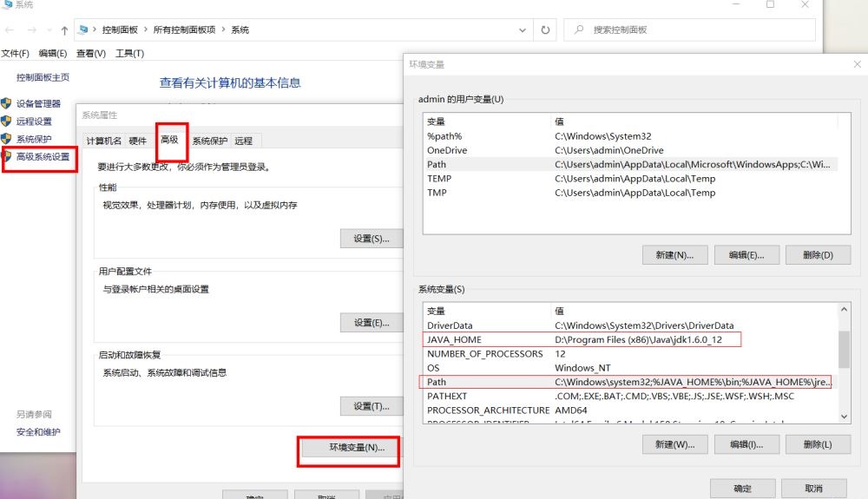This screenshot has width=868, height=499.
Task: Click the Up arrow navigation icon
Action: click(64, 30)
